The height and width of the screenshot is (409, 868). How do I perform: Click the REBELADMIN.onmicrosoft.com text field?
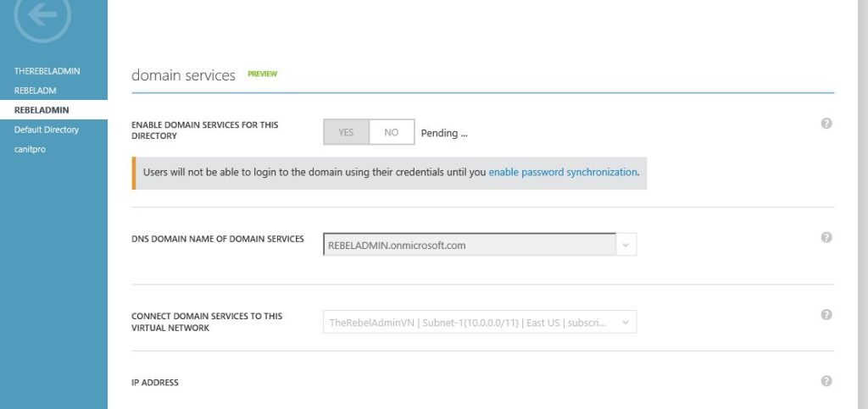tap(470, 245)
